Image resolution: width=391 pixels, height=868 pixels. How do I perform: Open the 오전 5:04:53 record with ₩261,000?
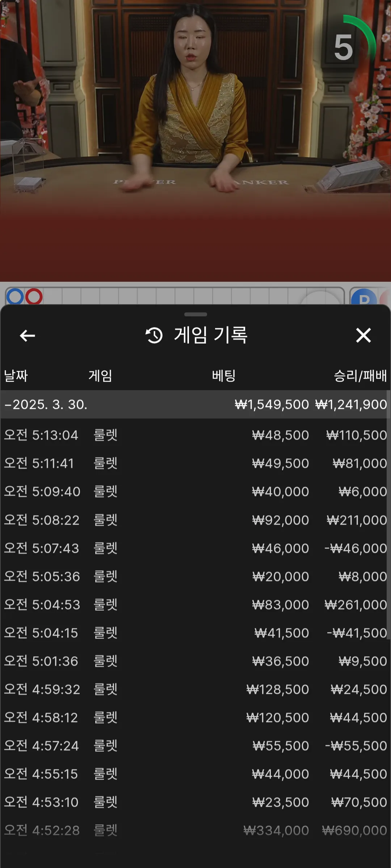click(x=195, y=605)
